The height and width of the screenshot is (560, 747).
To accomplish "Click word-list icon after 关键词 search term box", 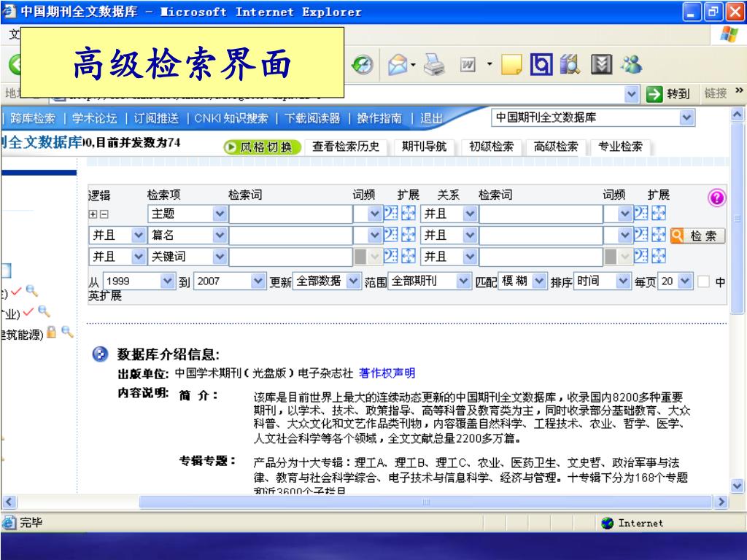I will (x=391, y=256).
